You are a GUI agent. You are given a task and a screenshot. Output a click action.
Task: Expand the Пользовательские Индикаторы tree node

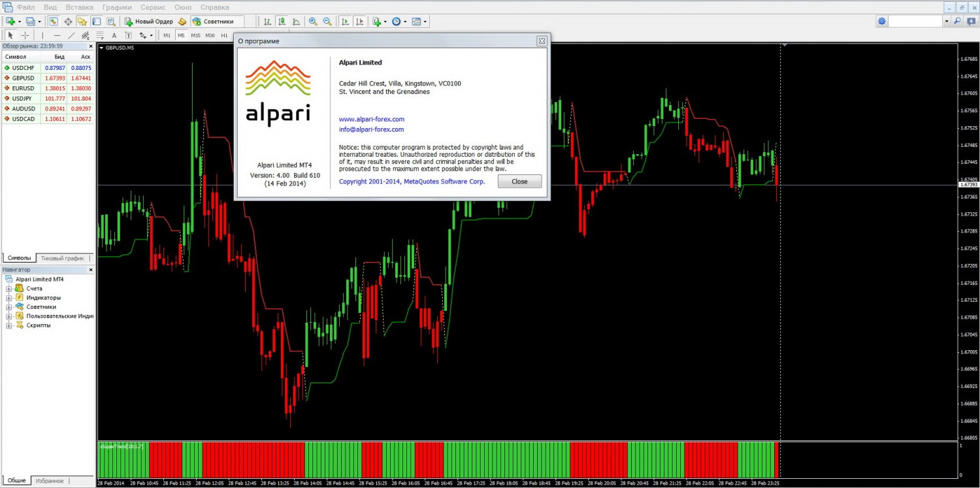click(9, 316)
